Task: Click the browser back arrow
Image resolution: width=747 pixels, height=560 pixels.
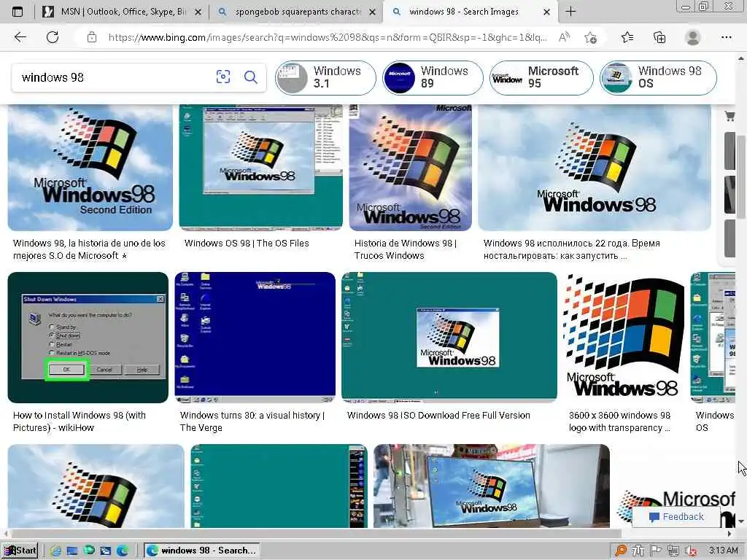Action: click(20, 37)
